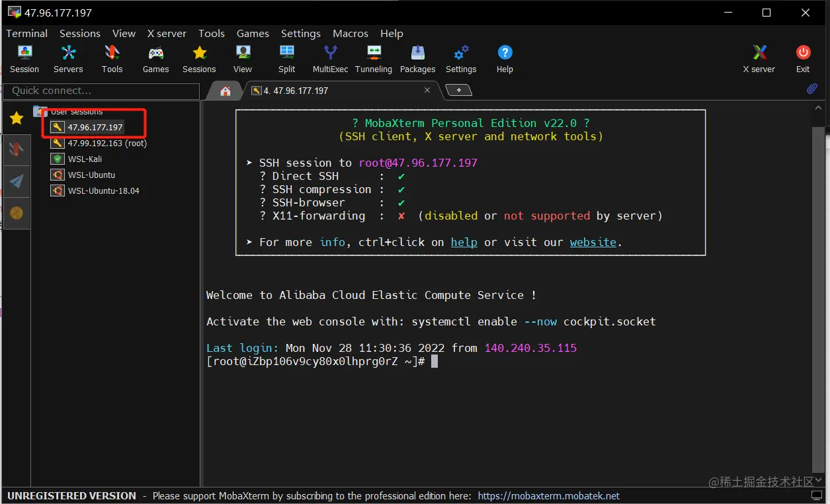Viewport: 830px width, 504px height.
Task: Select the WSL-Ubuntu session
Action: [x=84, y=175]
